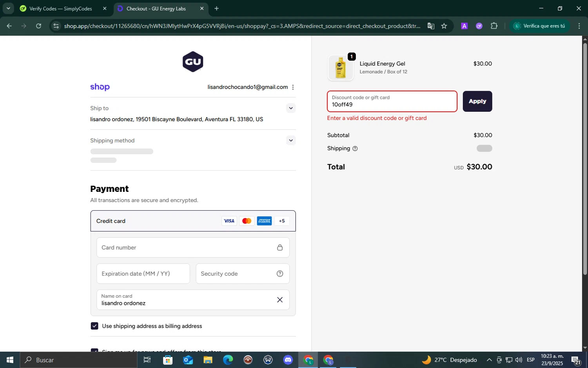Viewport: 588px width, 368px height.
Task: Switch the ESP input language
Action: click(x=531, y=360)
